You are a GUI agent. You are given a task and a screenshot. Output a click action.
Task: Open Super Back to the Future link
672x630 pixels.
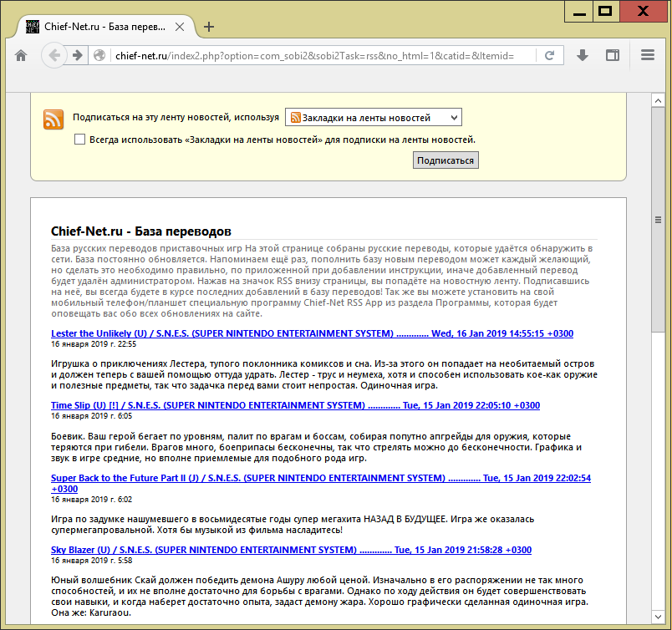coord(321,484)
